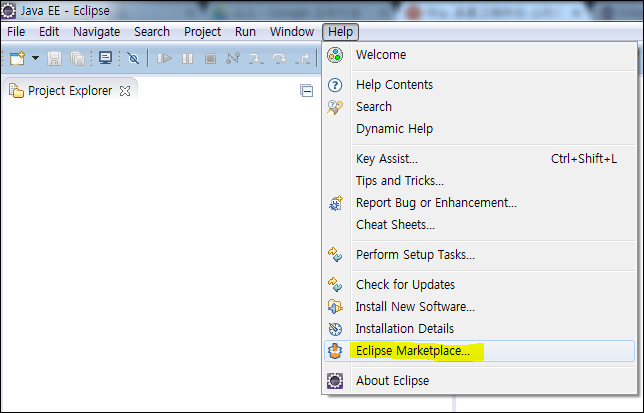Select the Project Explorer tab

(70, 90)
